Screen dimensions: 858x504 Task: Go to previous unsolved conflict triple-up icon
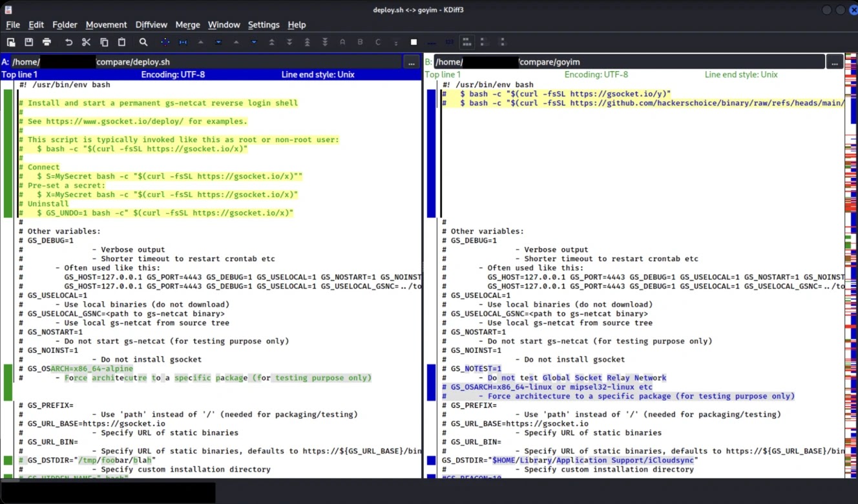click(x=307, y=42)
